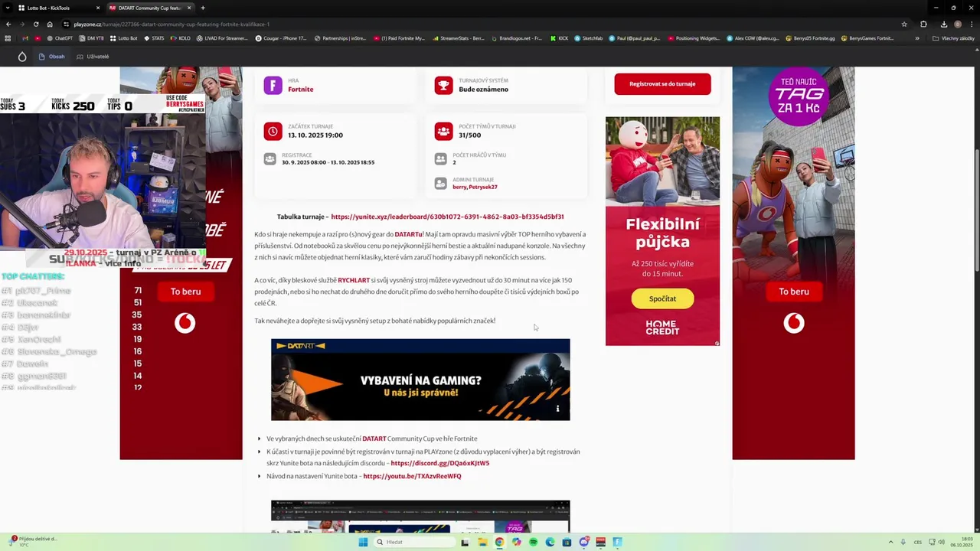Reload the page with the refresh icon
980x551 pixels.
pyautogui.click(x=35, y=24)
